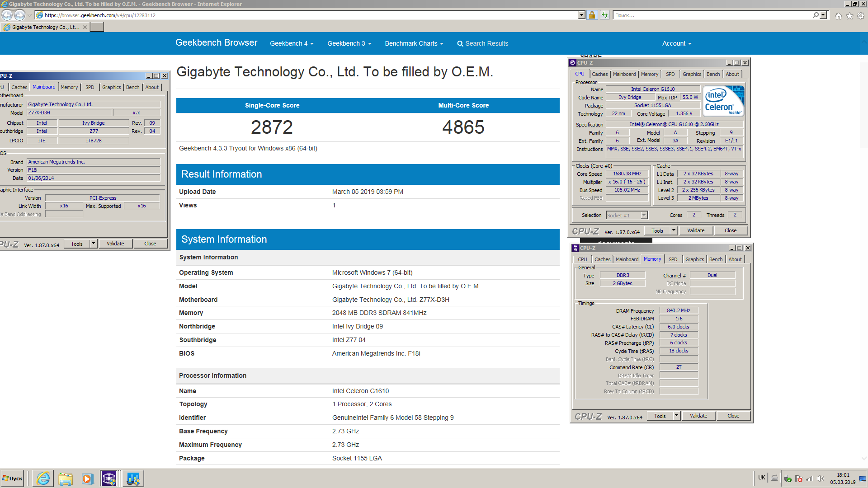Screen dimensions: 868x488
Task: Open the recent pages dropdown next to Forward
Action: coord(29,15)
